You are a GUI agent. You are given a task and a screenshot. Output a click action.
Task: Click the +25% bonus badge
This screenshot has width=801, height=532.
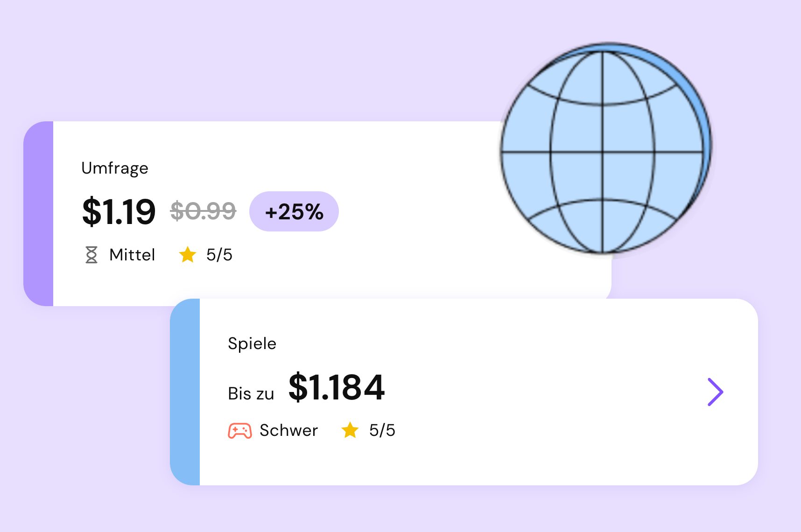294,211
